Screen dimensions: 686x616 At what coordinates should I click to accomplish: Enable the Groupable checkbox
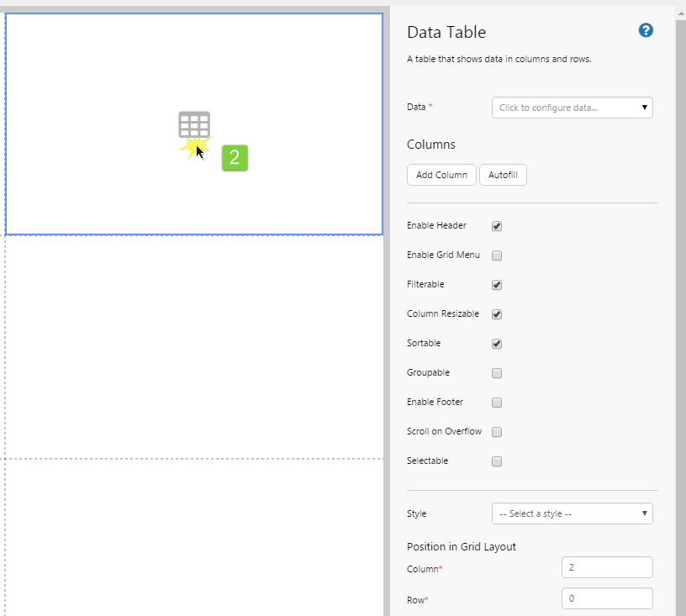(497, 373)
